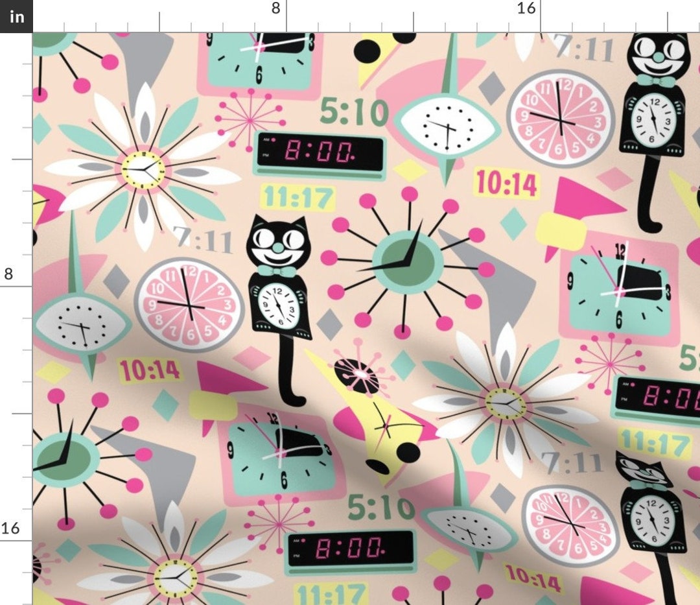Click the green 5:10 time text
The height and width of the screenshot is (605, 700).
pos(353,112)
